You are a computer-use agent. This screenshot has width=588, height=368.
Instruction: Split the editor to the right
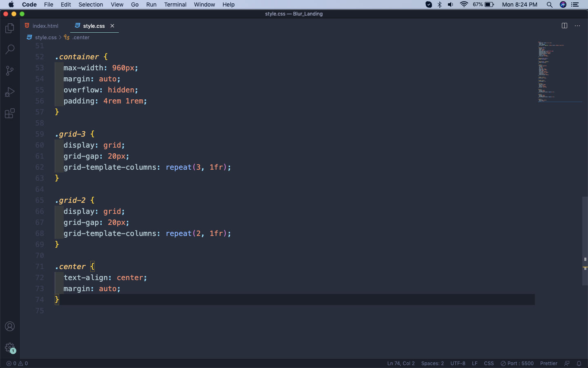(564, 26)
